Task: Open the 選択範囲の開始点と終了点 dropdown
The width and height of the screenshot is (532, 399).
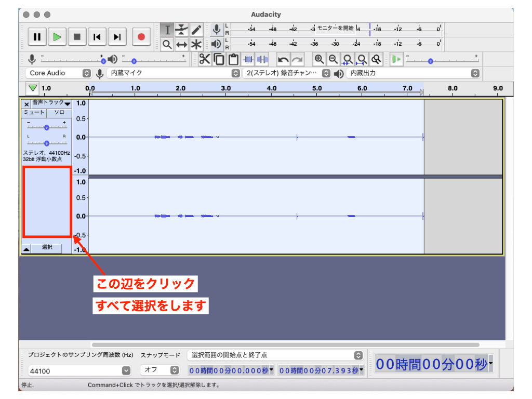Action: pos(275,355)
